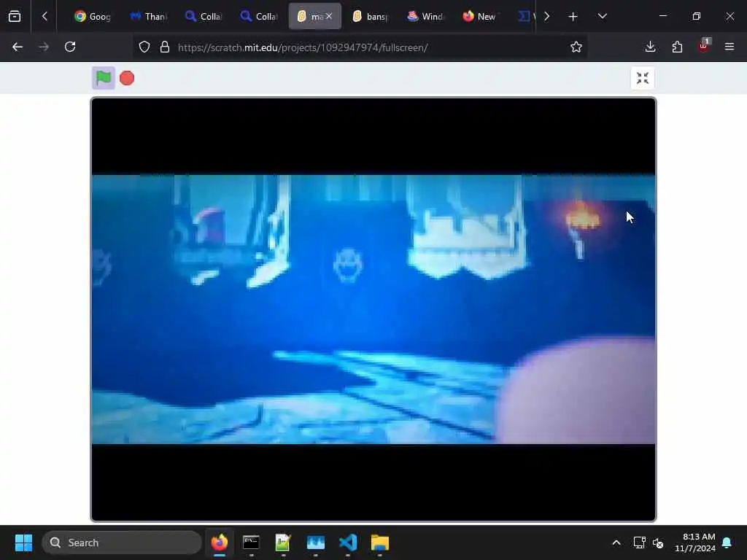
Task: Switch to the Google tab
Action: click(93, 16)
